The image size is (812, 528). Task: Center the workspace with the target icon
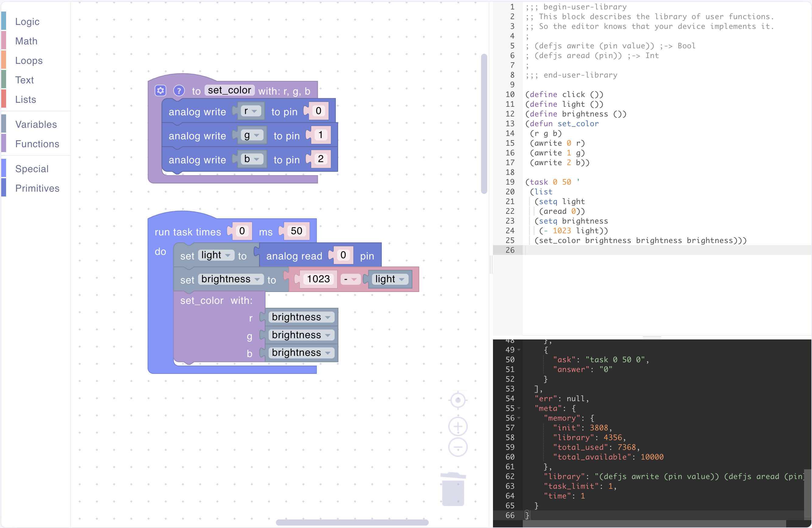click(x=458, y=400)
